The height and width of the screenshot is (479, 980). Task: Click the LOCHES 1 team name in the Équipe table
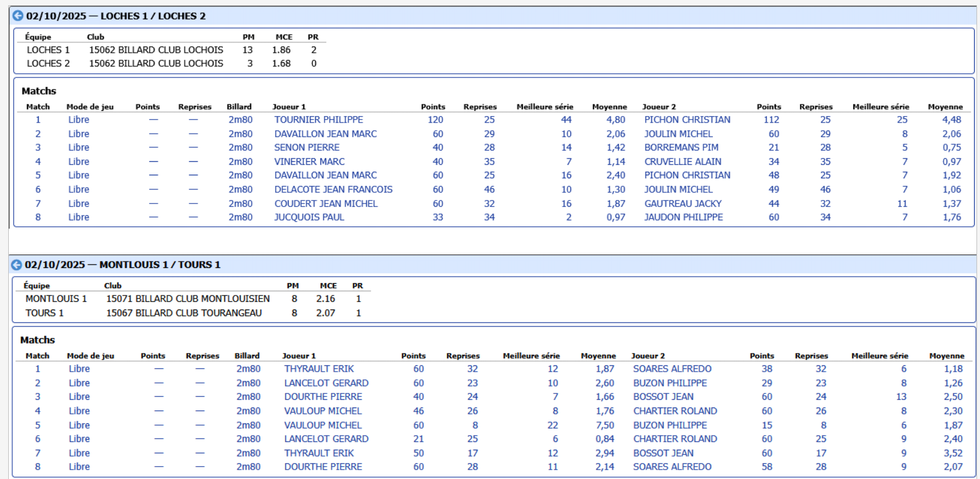(x=48, y=50)
